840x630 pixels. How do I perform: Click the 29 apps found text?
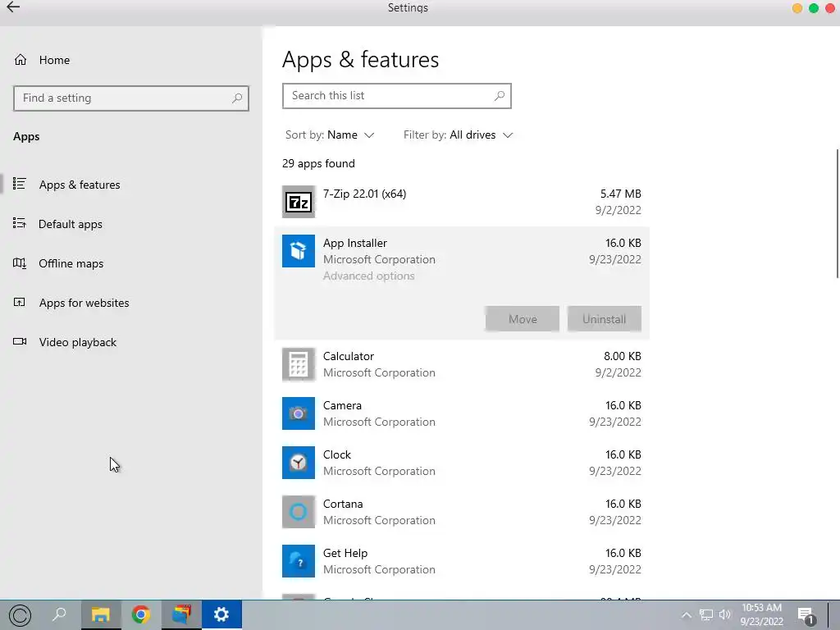318,163
